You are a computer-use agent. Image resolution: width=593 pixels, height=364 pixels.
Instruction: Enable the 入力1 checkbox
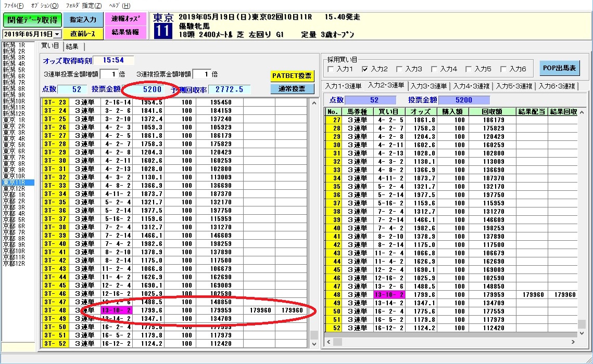(x=330, y=69)
